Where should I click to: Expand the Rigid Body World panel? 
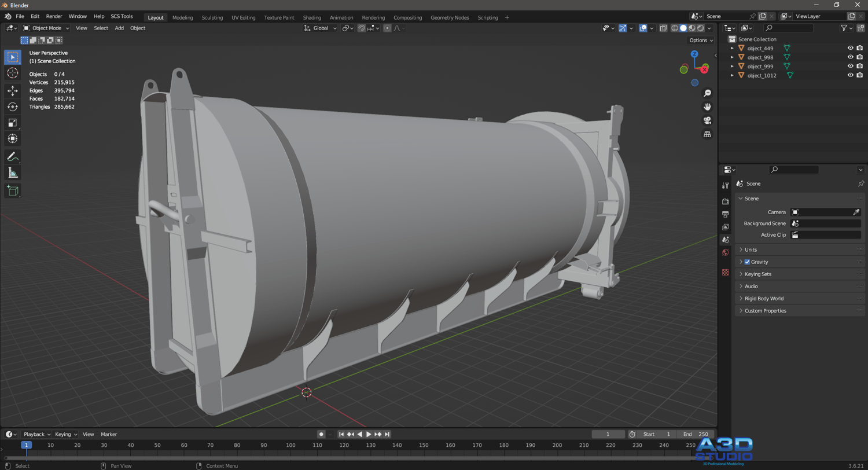tap(764, 299)
